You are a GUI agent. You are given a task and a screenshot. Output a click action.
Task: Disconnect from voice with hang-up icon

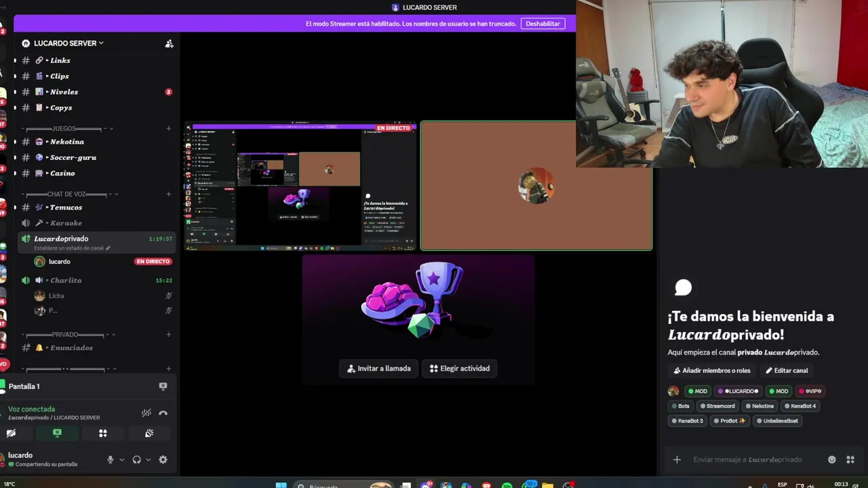pos(163,413)
